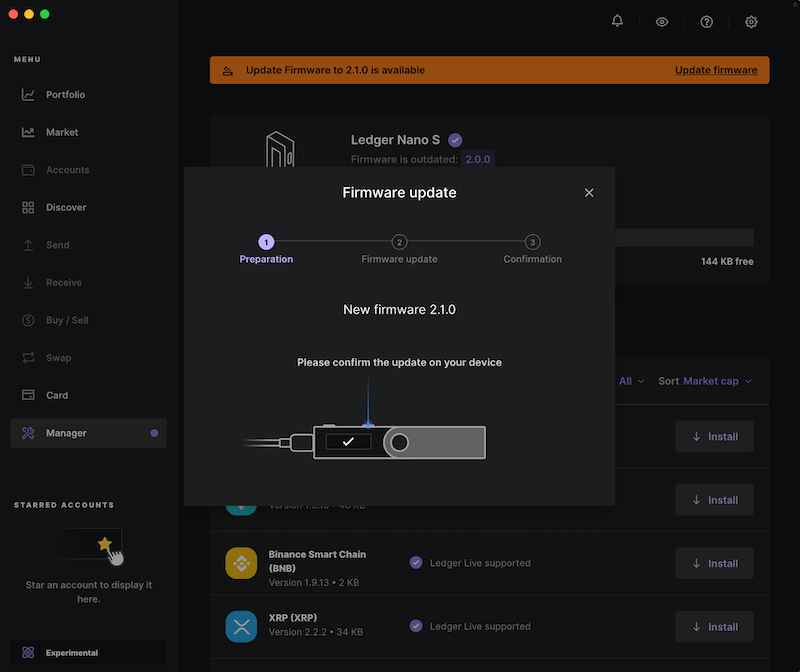800x672 pixels.
Task: Click 'Please confirm the update on your device'
Action: tap(399, 362)
